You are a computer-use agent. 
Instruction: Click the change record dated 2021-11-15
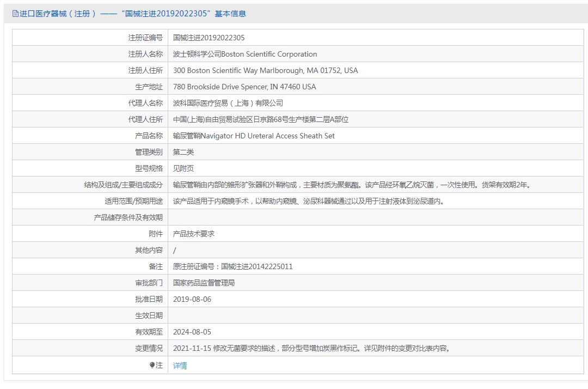(x=311, y=348)
